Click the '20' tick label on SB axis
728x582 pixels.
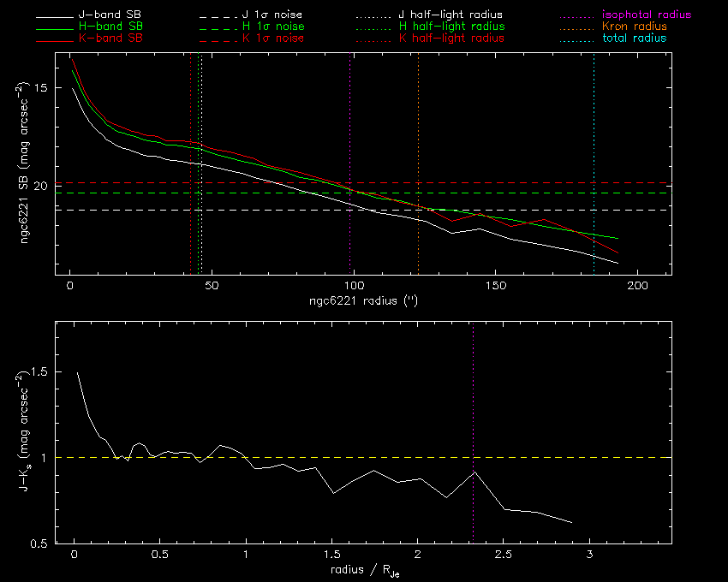[41, 186]
